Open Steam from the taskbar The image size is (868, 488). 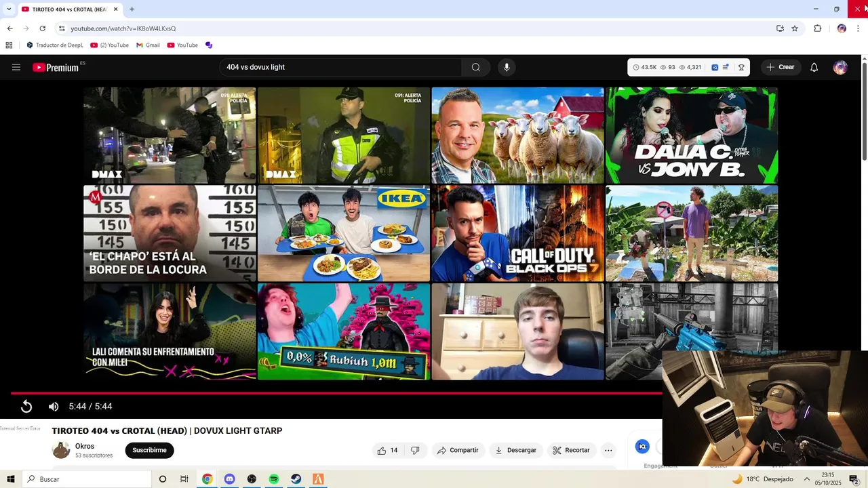(x=296, y=479)
